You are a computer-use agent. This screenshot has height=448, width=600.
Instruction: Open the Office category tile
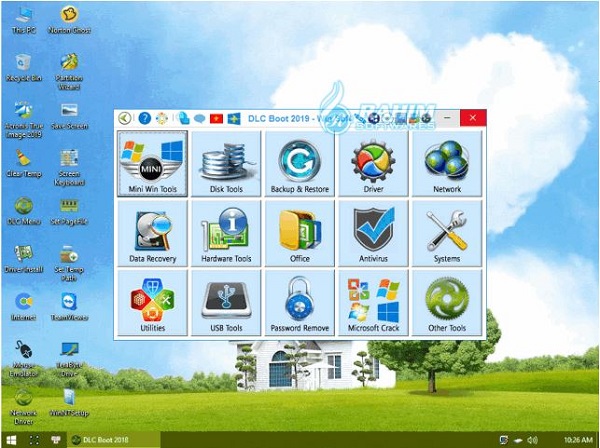pyautogui.click(x=300, y=233)
